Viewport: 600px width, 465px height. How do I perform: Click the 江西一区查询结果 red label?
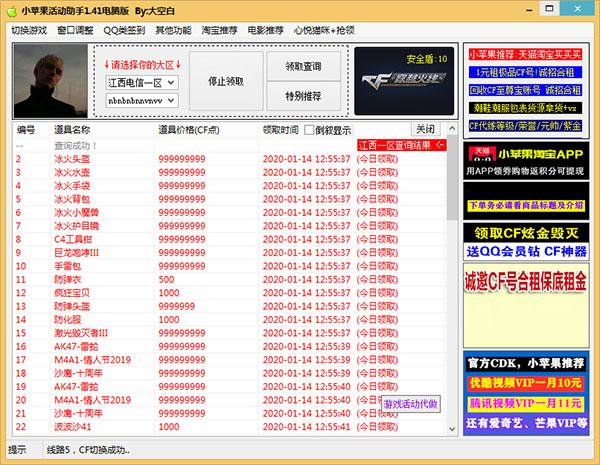pyautogui.click(x=401, y=145)
